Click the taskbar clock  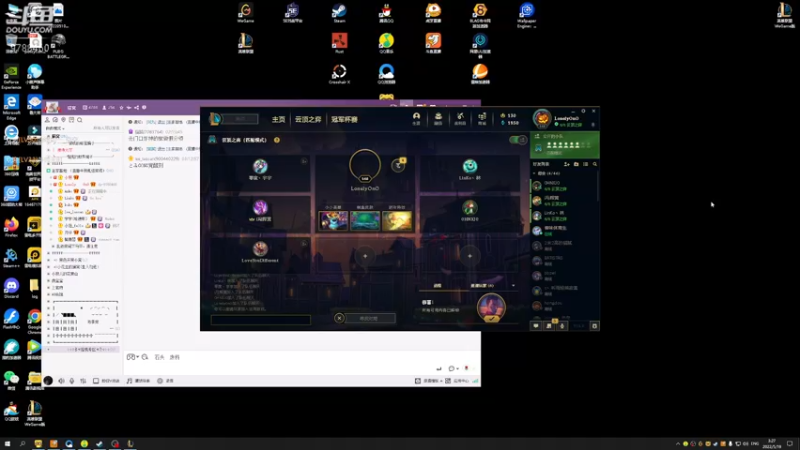tap(772, 444)
